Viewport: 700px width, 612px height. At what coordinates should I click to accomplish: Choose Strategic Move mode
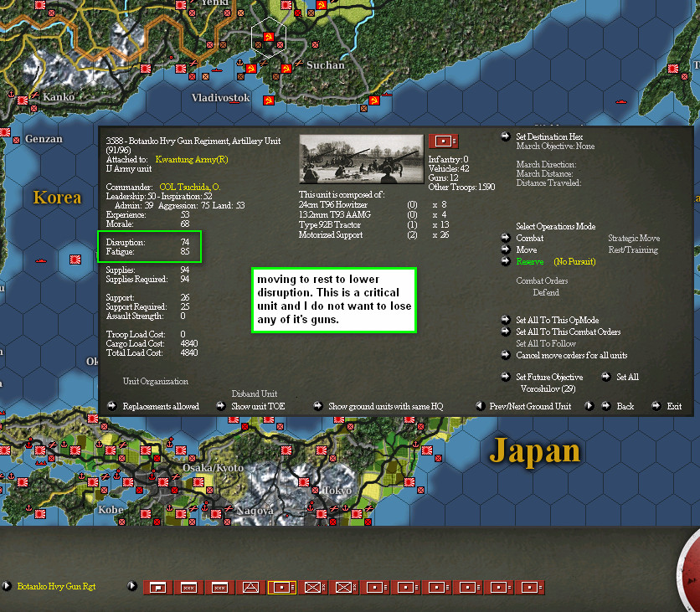(x=634, y=238)
